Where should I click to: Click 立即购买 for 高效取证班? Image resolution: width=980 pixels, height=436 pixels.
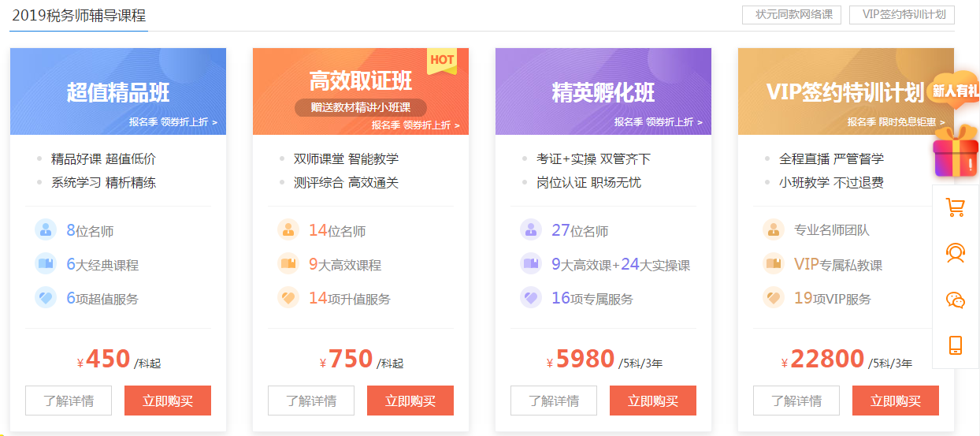coord(410,401)
